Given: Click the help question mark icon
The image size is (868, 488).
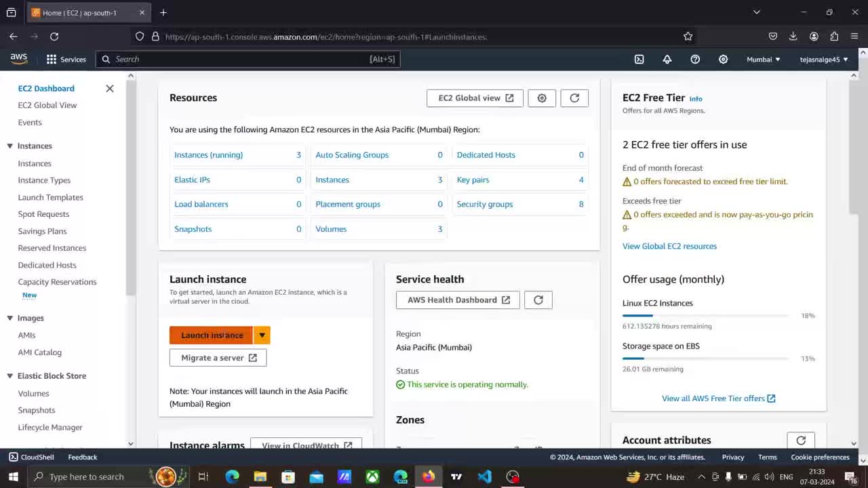Looking at the screenshot, I should click(695, 60).
